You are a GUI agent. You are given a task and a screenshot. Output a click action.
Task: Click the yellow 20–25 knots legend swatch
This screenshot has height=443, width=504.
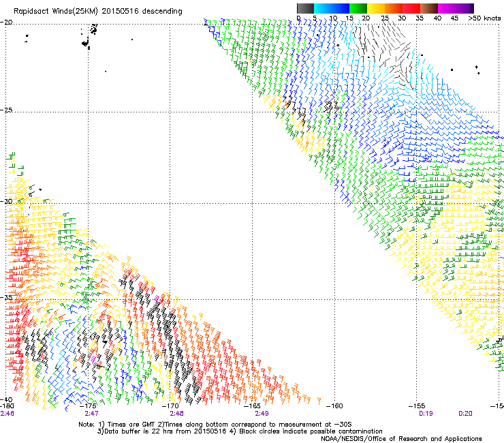(x=376, y=8)
